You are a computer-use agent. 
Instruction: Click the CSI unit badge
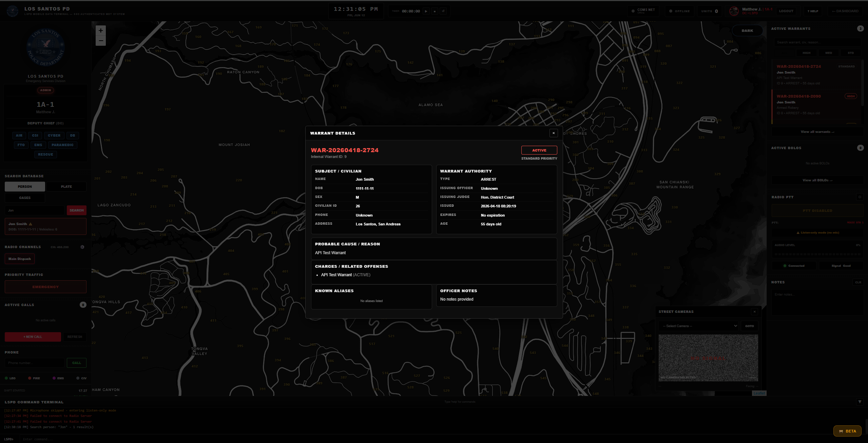[35, 135]
